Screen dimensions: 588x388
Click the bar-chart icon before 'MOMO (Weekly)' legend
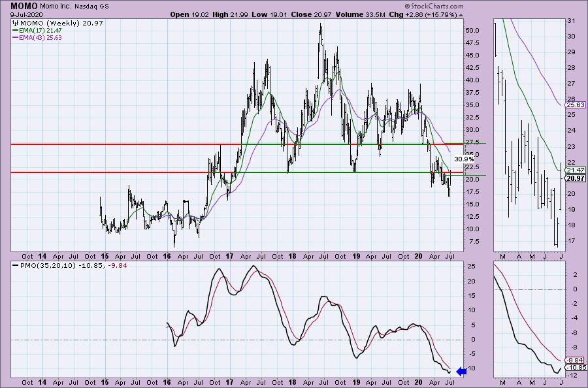coord(16,23)
